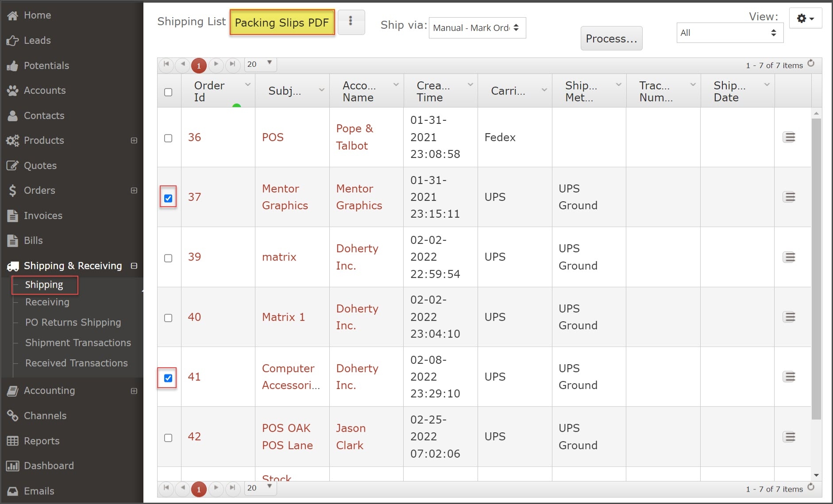
Task: Open the Order Id column header menu
Action: tap(248, 85)
